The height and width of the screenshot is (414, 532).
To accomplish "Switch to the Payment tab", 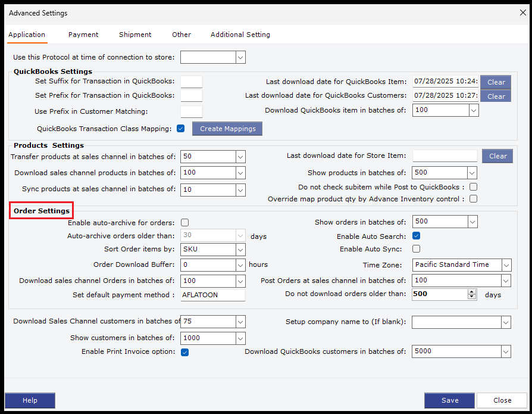I will coord(83,35).
